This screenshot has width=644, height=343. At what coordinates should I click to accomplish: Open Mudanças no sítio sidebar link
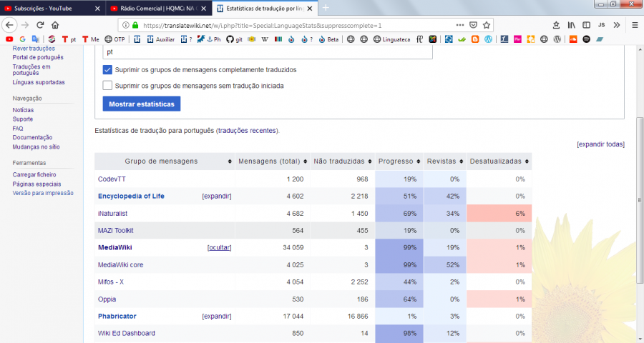(36, 146)
